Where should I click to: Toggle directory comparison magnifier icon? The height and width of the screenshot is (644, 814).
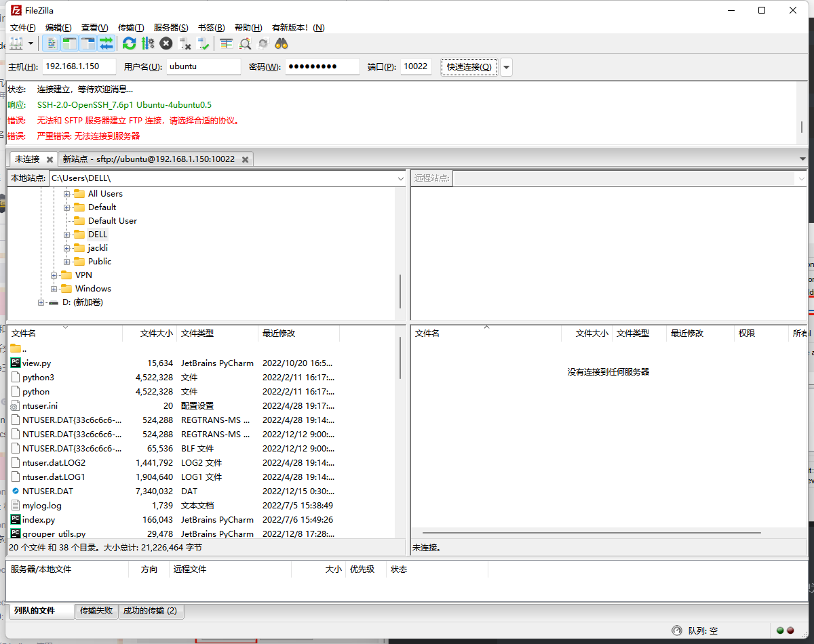point(245,43)
